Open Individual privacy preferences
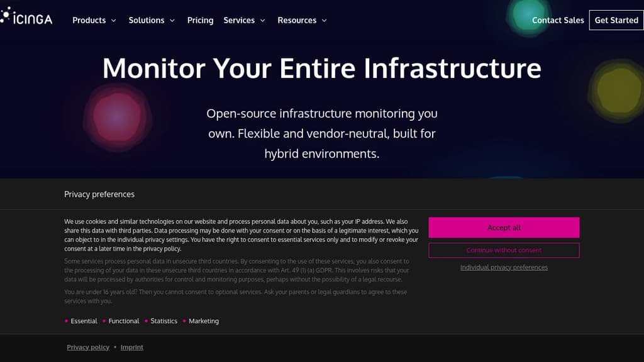Viewport: 644px width, 362px height. 503,266
